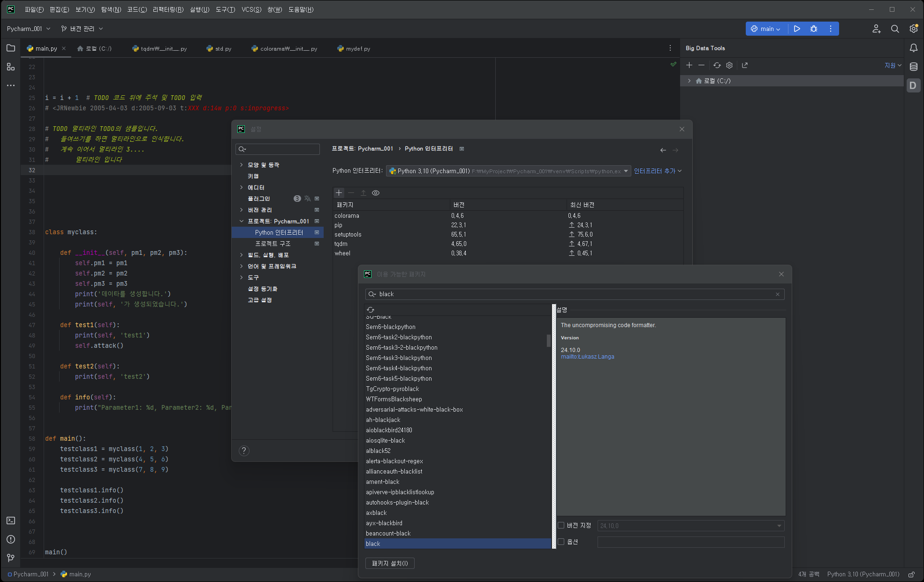Select Project Structure settings item
Screen dimensions: 924x582
click(x=273, y=244)
